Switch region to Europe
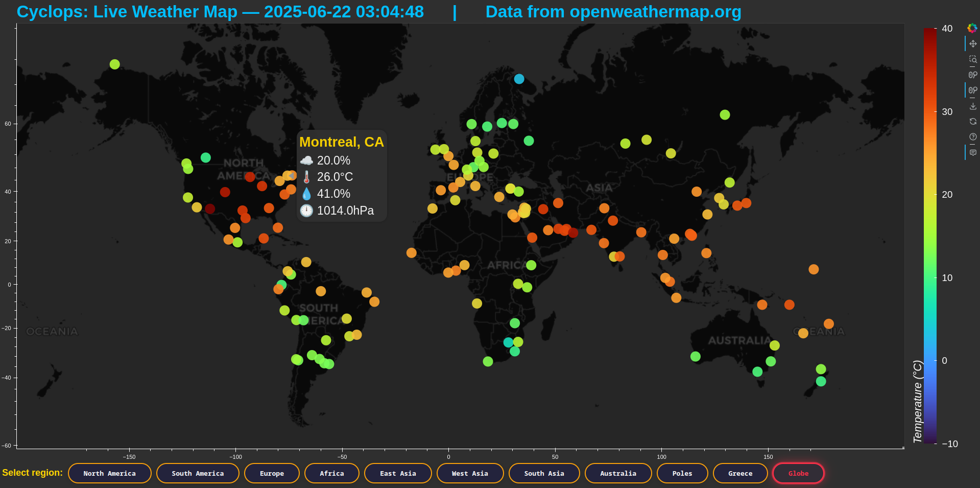 [x=272, y=473]
